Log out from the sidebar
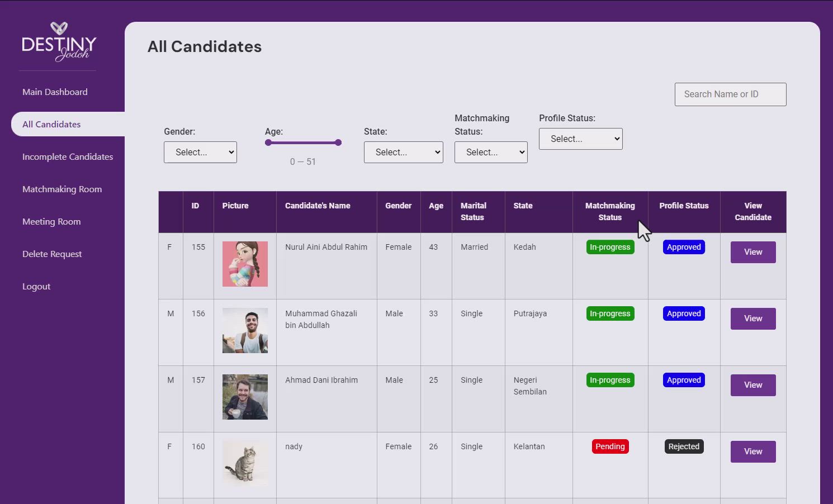 [36, 286]
